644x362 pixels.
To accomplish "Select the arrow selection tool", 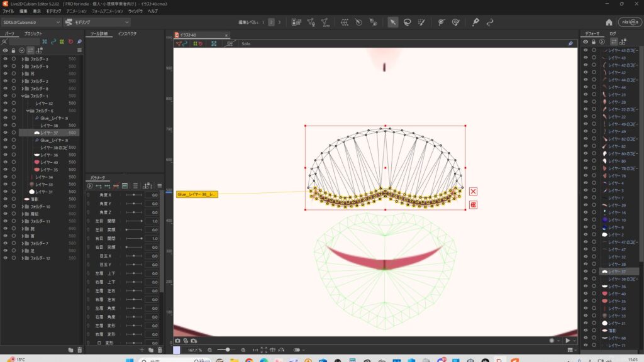I will click(392, 22).
